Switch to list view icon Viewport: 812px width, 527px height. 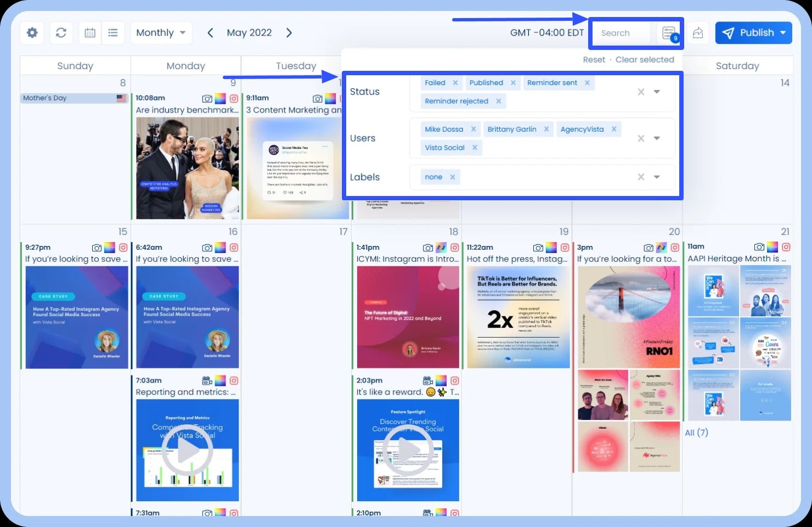tap(113, 32)
